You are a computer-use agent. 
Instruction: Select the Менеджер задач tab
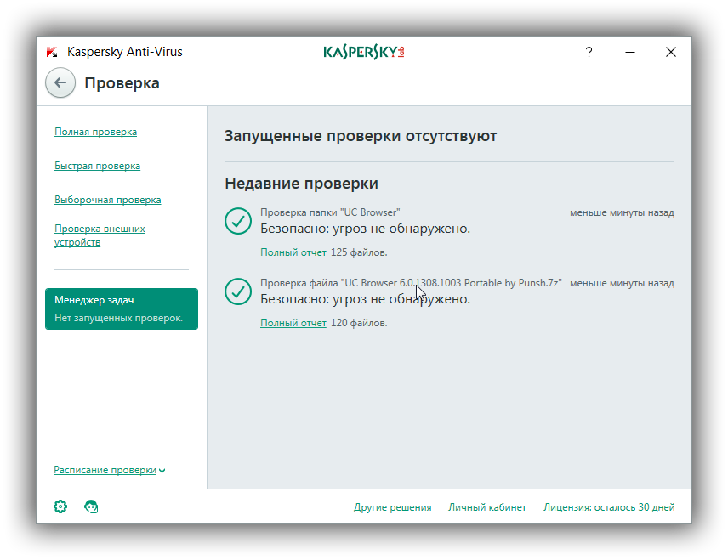click(121, 308)
